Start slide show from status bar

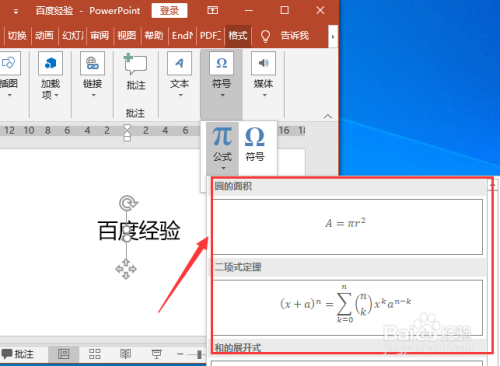[x=156, y=354]
